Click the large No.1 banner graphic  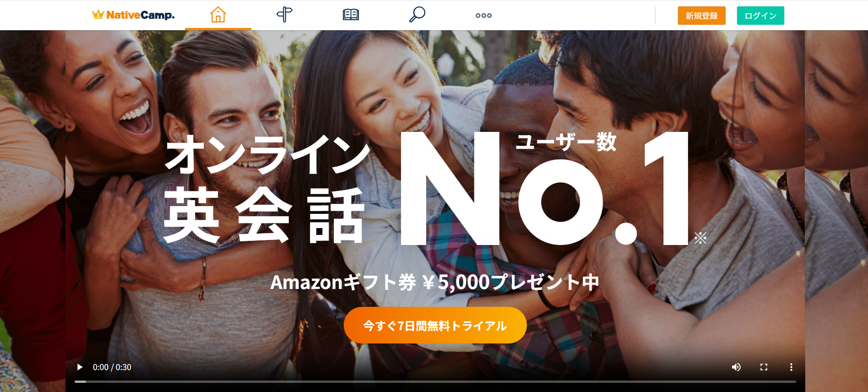[x=545, y=188]
